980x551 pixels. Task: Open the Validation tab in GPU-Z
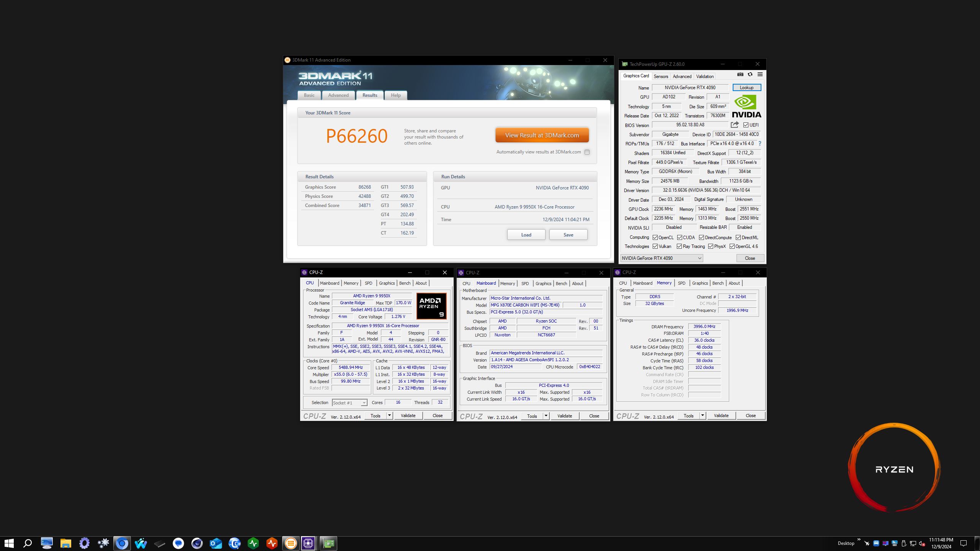[x=705, y=77]
